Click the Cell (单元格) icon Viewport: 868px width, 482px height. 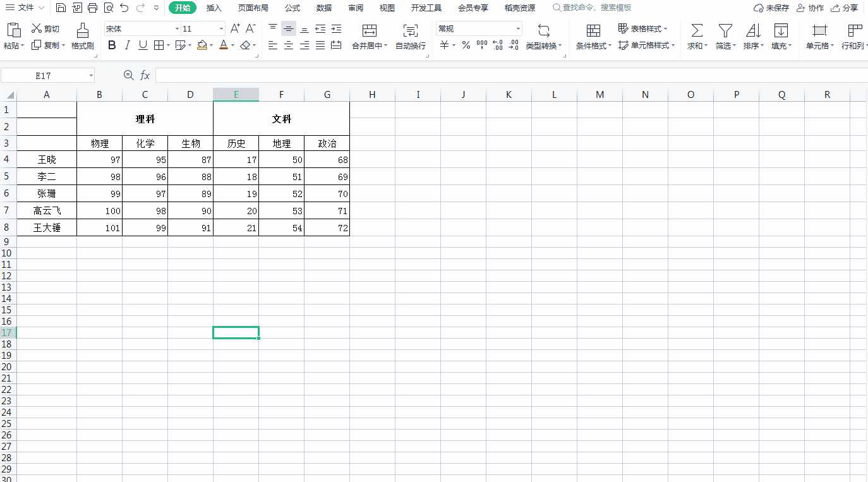820,30
